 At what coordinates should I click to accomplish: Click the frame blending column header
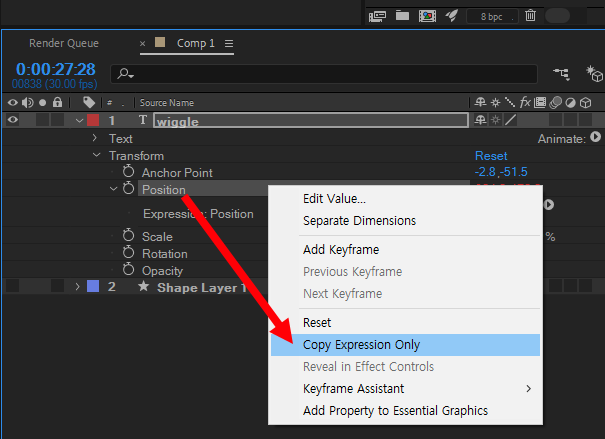540,102
